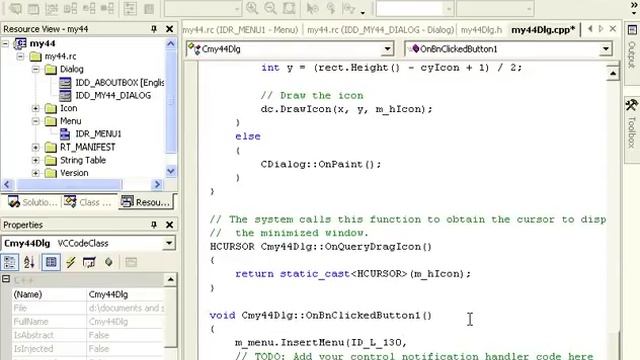Image resolution: width=640 pixels, height=360 pixels.
Task: Sort properties alphabetically
Action: pyautogui.click(x=29, y=262)
